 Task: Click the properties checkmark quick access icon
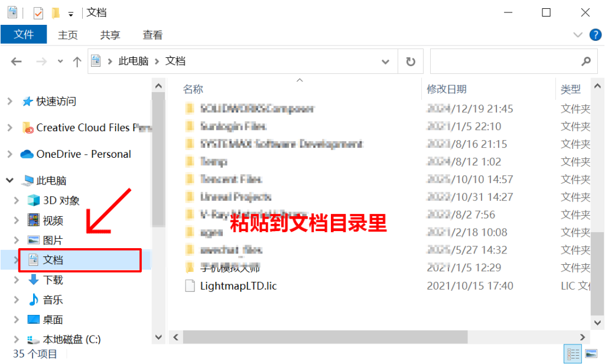pyautogui.click(x=38, y=13)
